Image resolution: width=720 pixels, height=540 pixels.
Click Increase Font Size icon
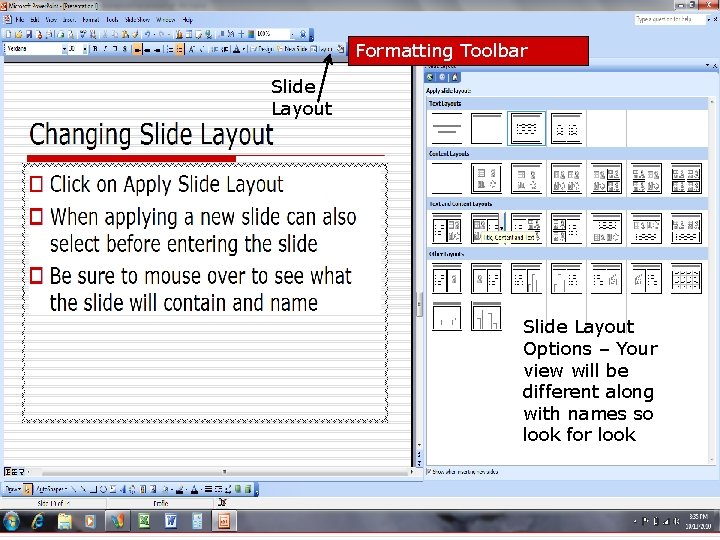click(191, 49)
